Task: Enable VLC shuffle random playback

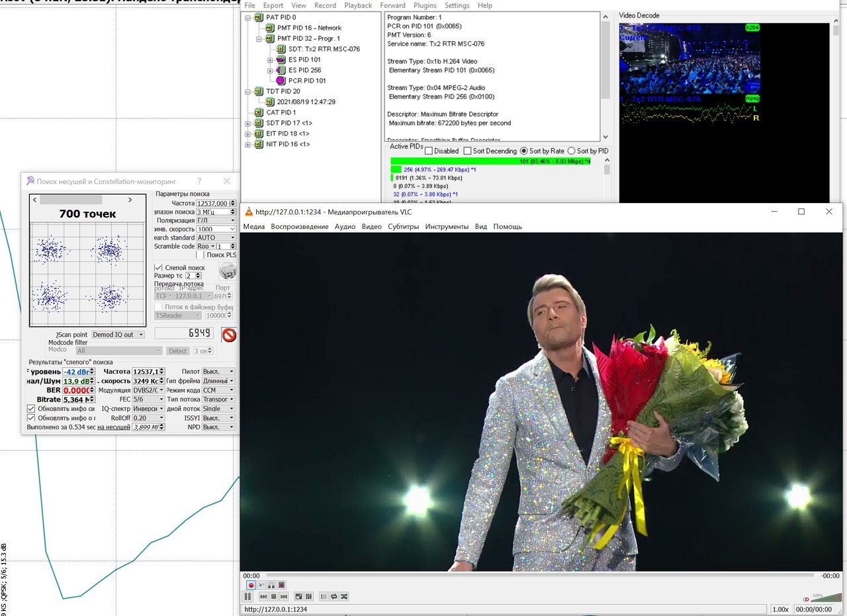Action: click(x=344, y=596)
